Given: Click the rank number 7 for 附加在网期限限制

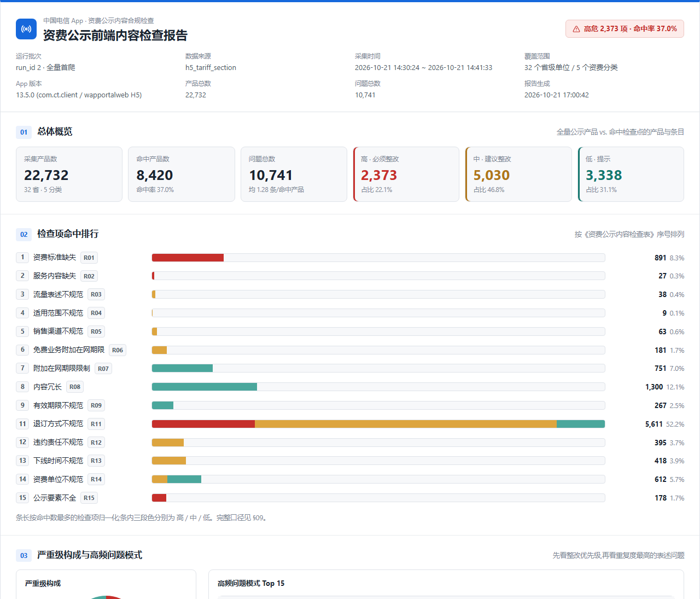Looking at the screenshot, I should (x=22, y=368).
